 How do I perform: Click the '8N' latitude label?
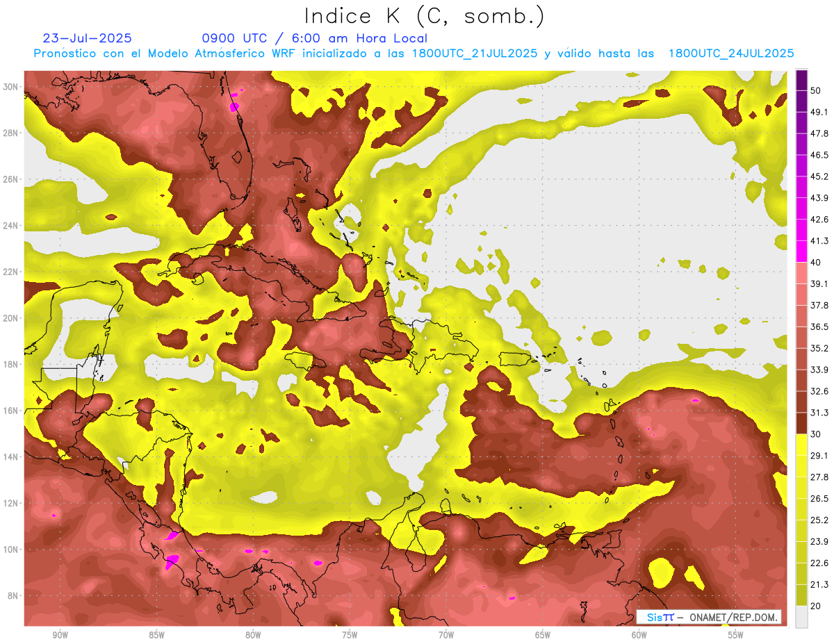tap(13, 596)
